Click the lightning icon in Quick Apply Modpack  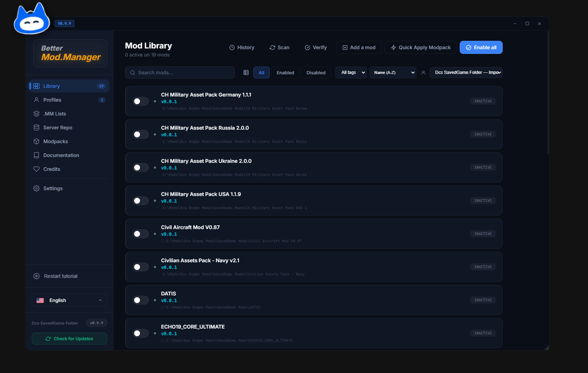click(x=393, y=48)
